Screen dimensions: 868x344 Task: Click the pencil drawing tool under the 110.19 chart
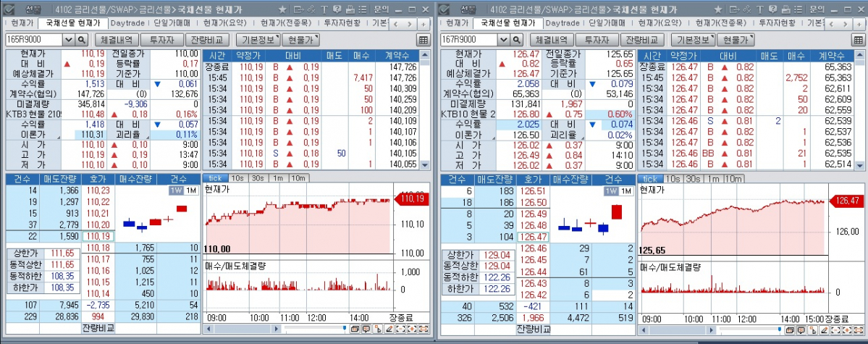[x=389, y=329]
